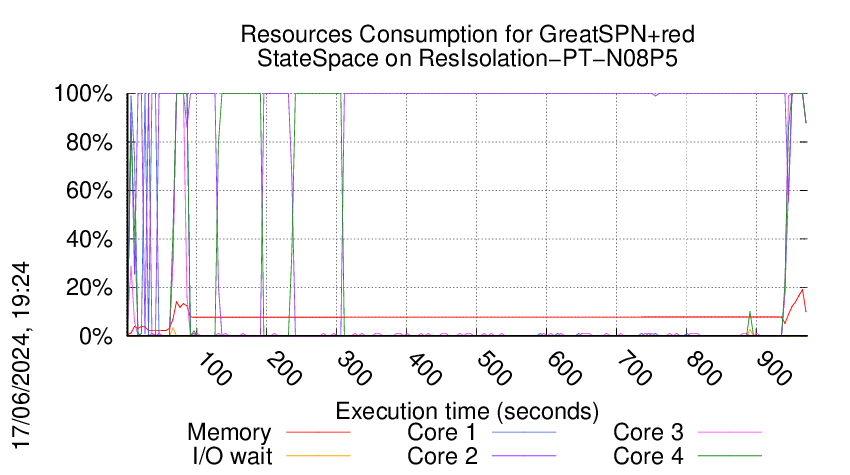The height and width of the screenshot is (475, 850).
Task: Click the 300 x-axis tick label
Action: point(353,370)
